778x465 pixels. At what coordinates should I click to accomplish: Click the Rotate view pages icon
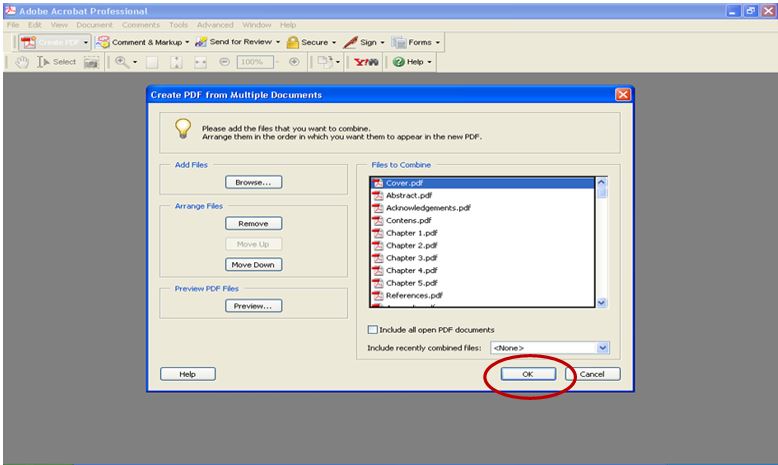pyautogui.click(x=325, y=62)
